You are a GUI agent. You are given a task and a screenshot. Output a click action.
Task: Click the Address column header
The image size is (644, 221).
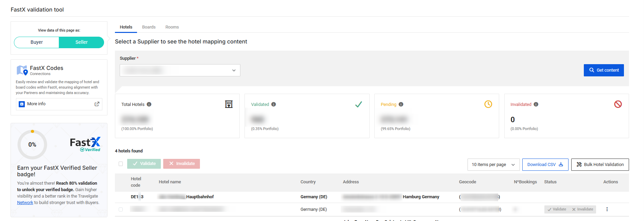coord(351,182)
